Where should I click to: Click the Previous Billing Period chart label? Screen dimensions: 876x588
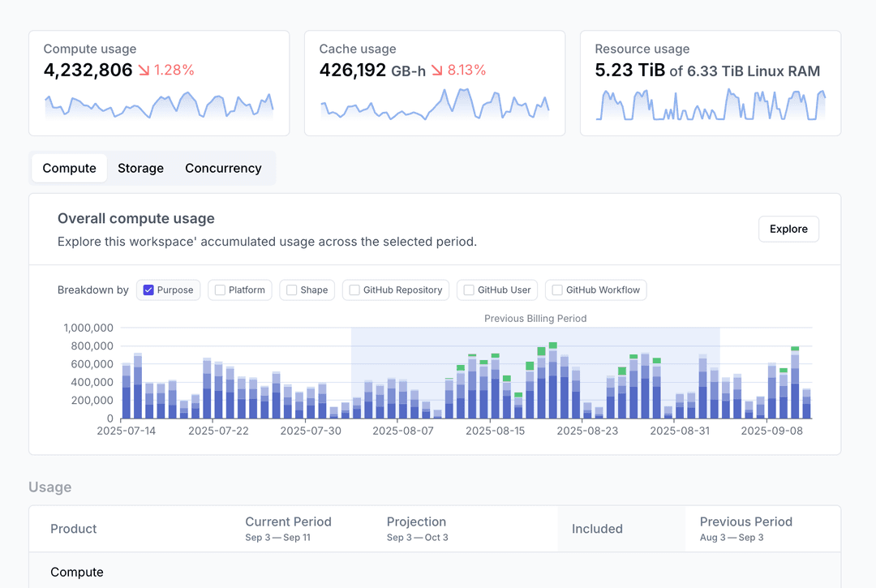click(535, 319)
